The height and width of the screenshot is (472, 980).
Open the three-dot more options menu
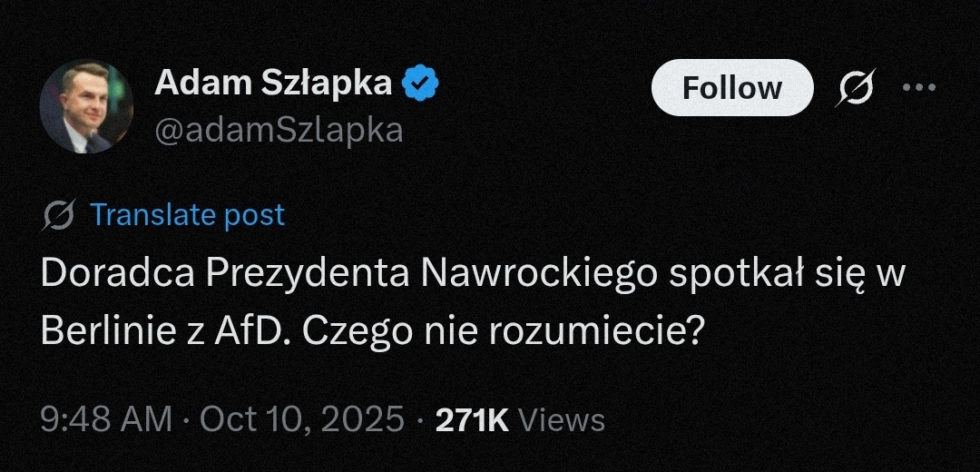(x=919, y=88)
